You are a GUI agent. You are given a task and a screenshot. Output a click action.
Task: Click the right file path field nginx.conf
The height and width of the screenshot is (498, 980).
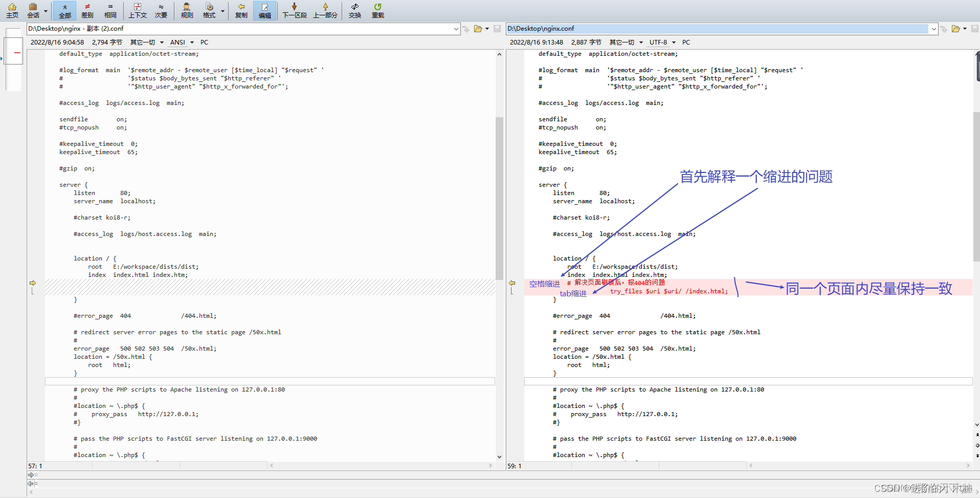[x=717, y=29]
